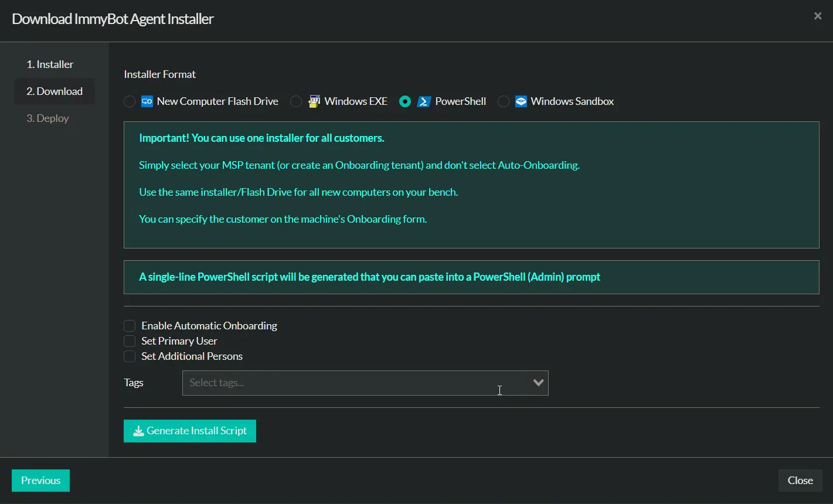This screenshot has height=504, width=833.
Task: Click the download icon in Generate Install Script
Action: point(138,431)
